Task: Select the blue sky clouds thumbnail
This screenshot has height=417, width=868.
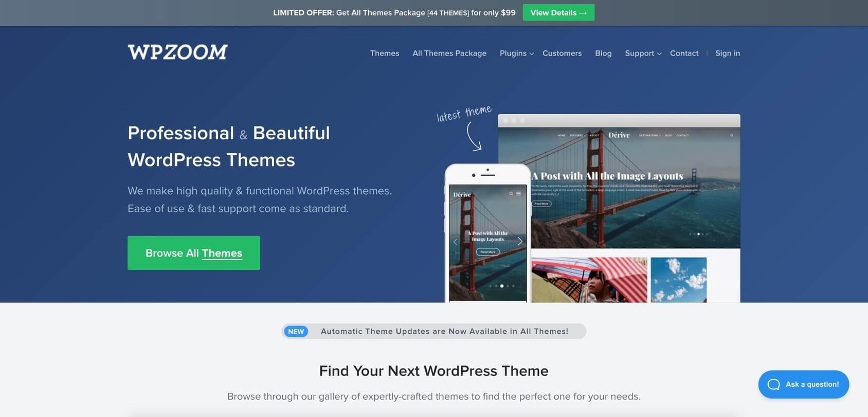Action: point(679,280)
